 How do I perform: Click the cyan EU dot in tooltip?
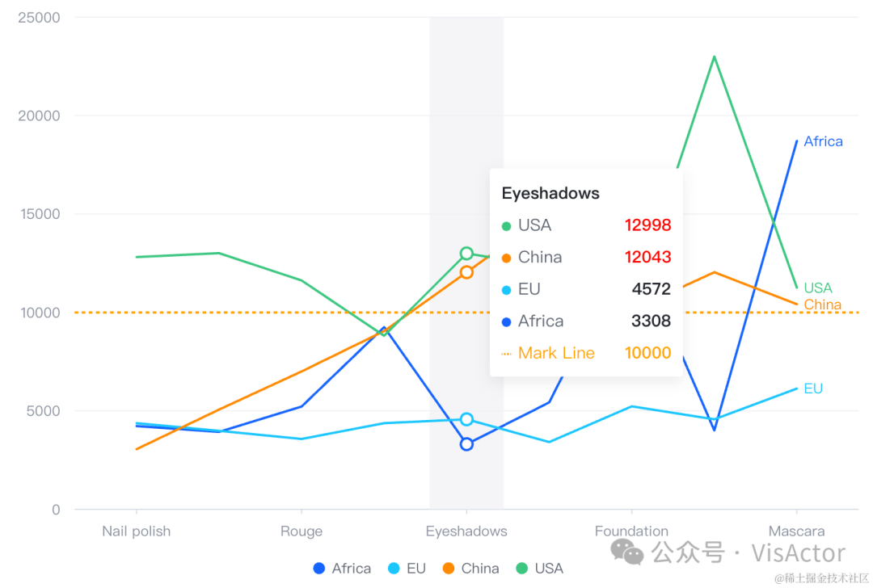(507, 290)
